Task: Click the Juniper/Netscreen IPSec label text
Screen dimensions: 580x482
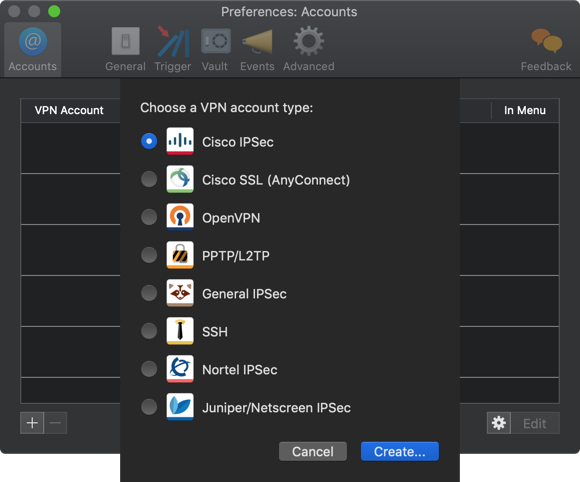Action: coord(276,408)
